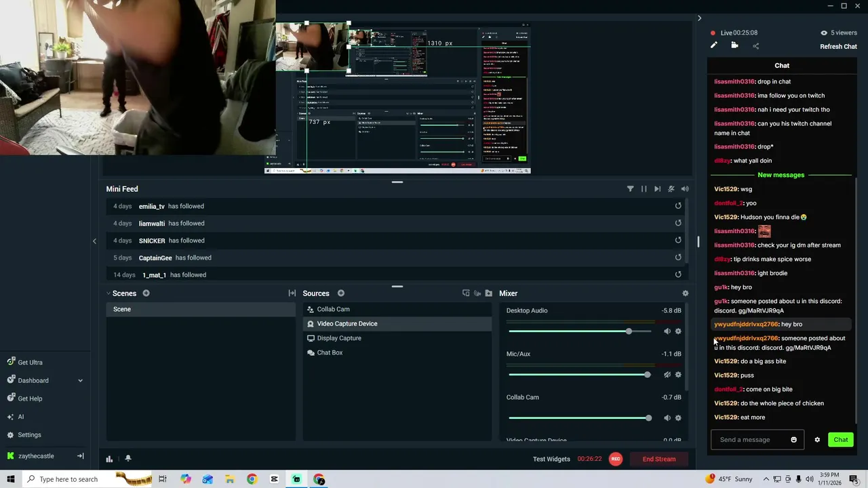Click the Refresh Chat link
This screenshot has height=488, width=868.
[x=838, y=47]
